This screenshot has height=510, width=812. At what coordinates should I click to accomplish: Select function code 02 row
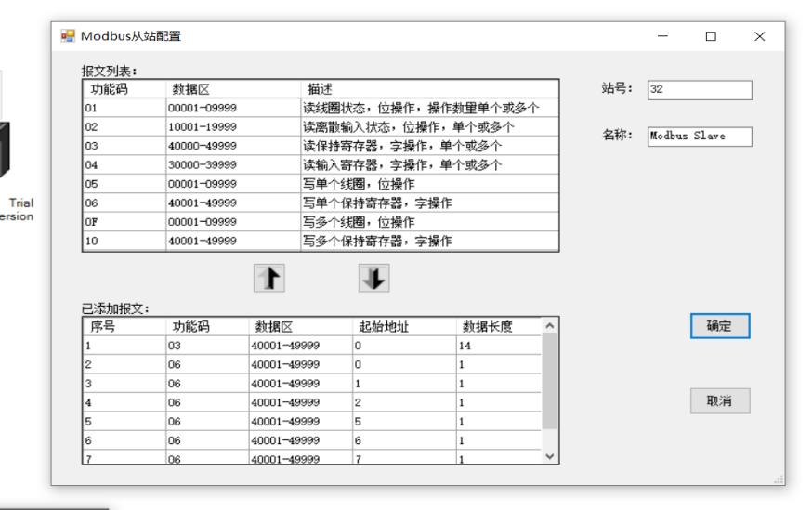[x=321, y=127]
